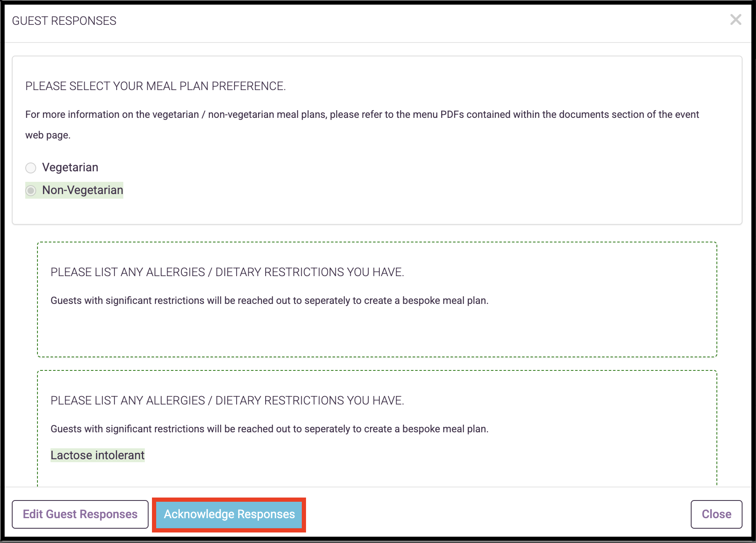Viewport: 756px width, 543px height.
Task: Select the Non-Vegetarian radio button circle
Action: 31,191
